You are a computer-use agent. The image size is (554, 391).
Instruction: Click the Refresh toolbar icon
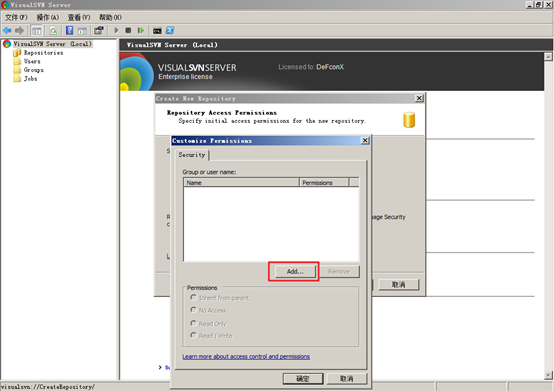pyautogui.click(x=53, y=31)
